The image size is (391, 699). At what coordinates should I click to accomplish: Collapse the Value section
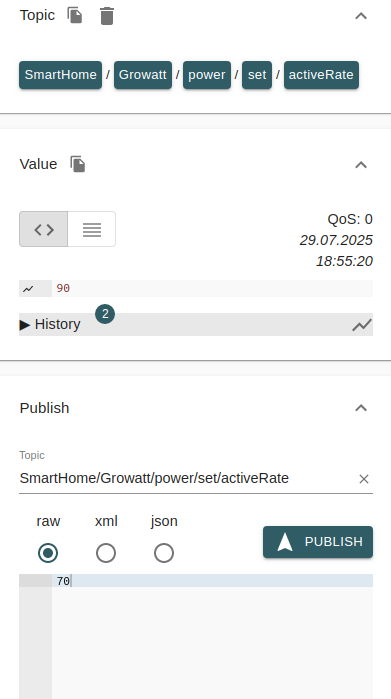click(361, 165)
